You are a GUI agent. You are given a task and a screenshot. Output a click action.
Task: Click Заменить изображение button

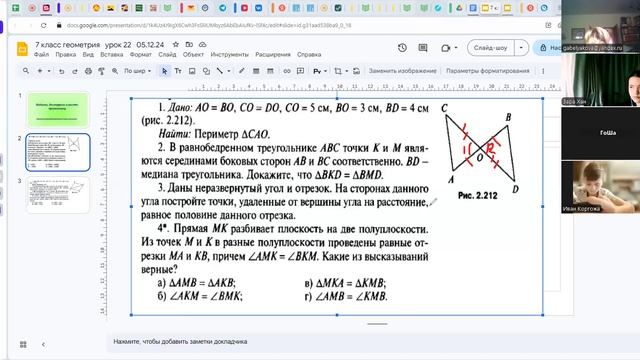[402, 71]
